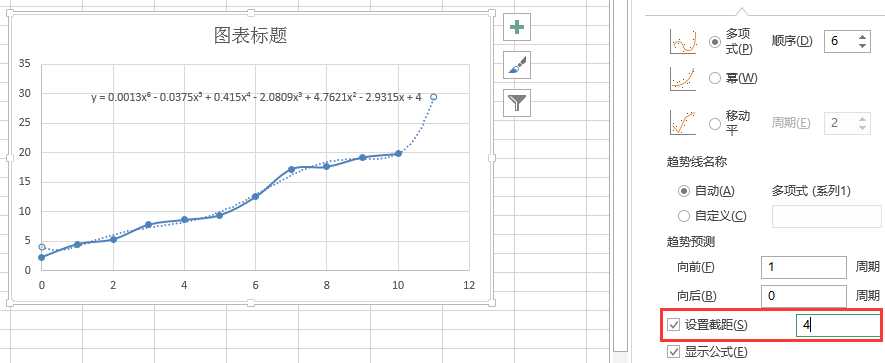The width and height of the screenshot is (885, 363).
Task: Click the polynomial trendline type icon
Action: click(683, 42)
